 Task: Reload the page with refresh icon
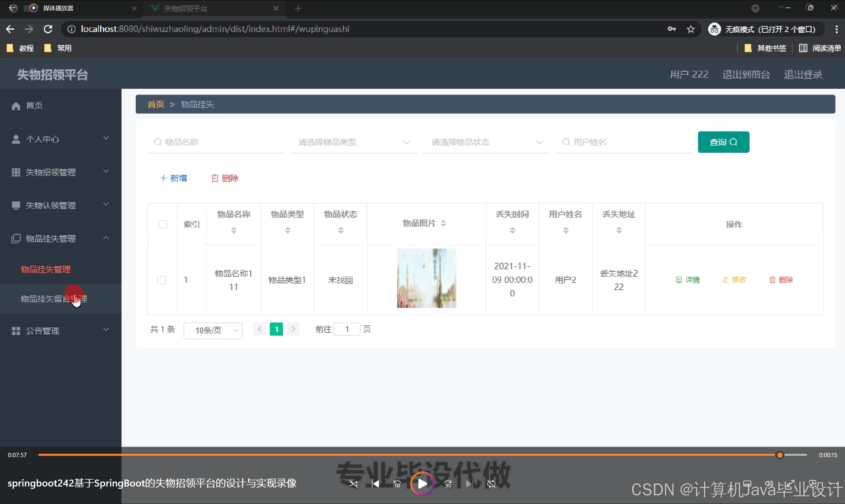click(x=48, y=29)
